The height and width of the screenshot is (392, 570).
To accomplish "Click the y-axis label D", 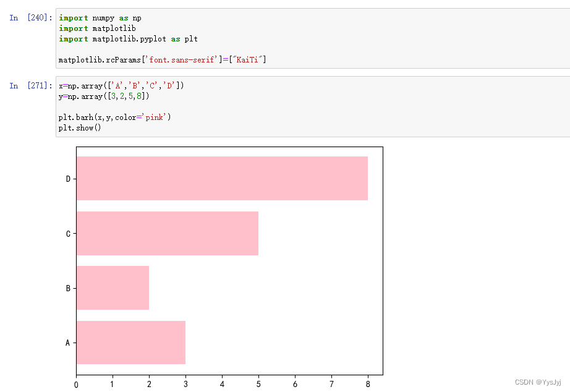I will tap(68, 179).
